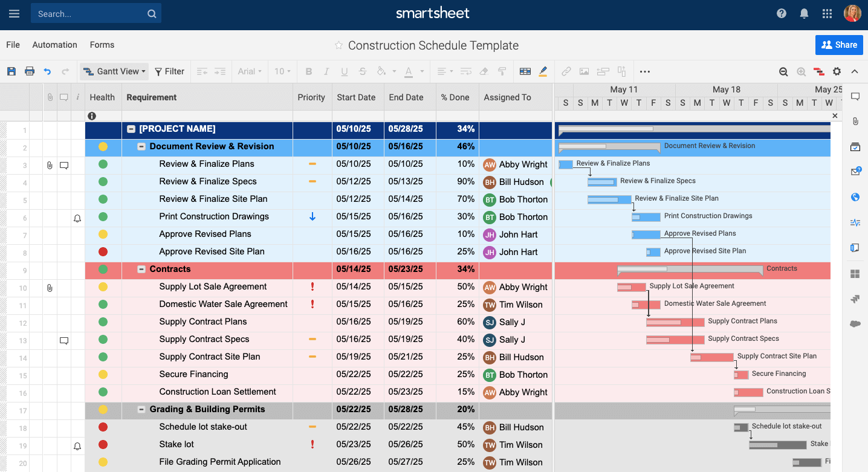This screenshot has height=472, width=868.
Task: Apply italic formatting
Action: tap(326, 71)
